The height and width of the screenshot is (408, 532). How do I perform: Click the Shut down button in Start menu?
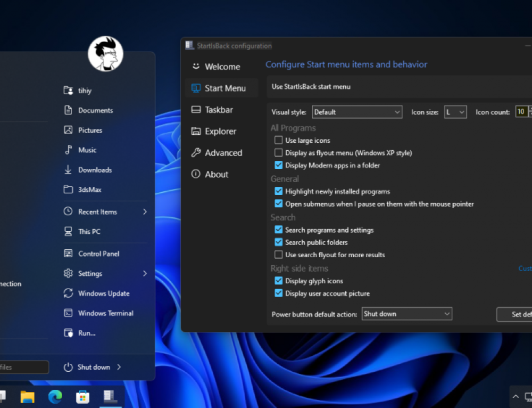click(x=95, y=367)
